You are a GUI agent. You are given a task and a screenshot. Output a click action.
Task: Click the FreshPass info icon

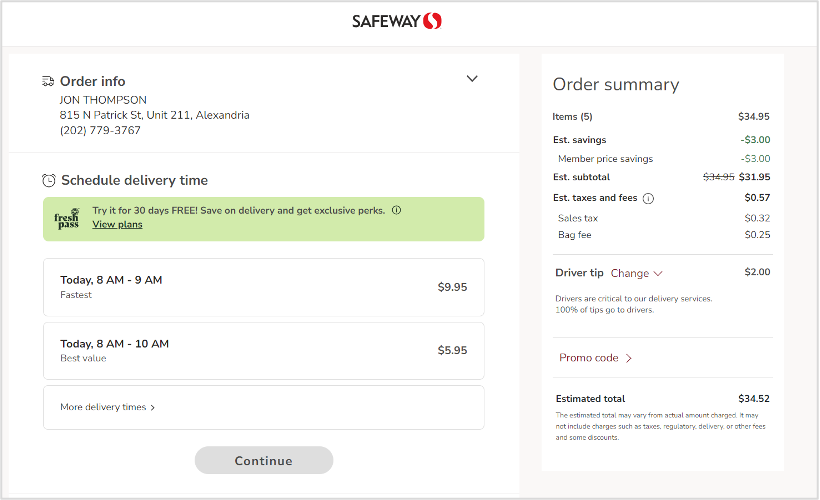[x=396, y=211]
